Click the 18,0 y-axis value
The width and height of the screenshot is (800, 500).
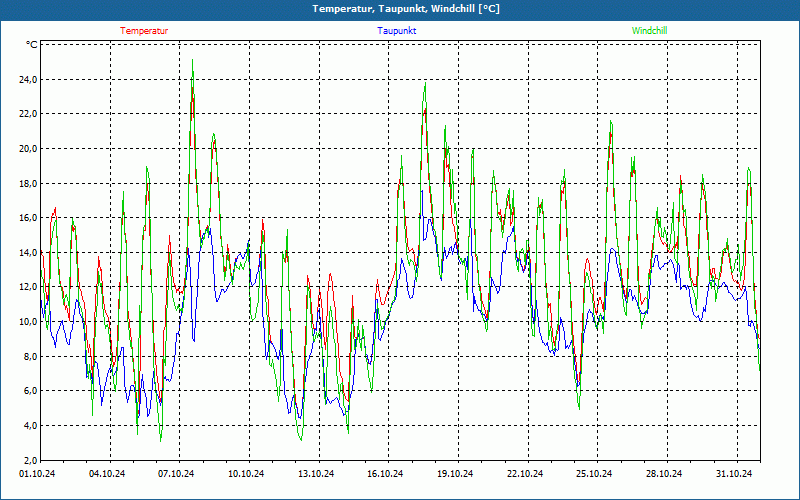28,183
